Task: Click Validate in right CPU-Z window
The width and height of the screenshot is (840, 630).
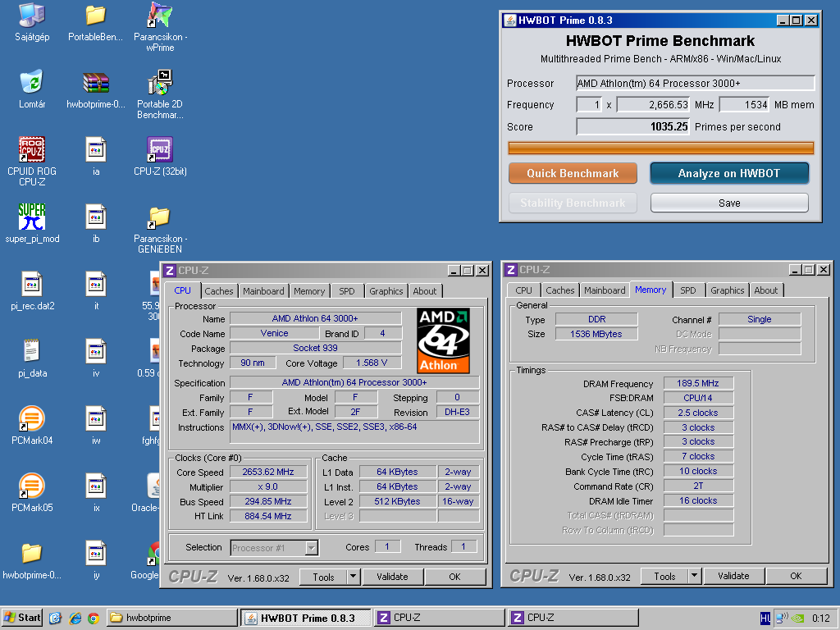Action: 733,576
